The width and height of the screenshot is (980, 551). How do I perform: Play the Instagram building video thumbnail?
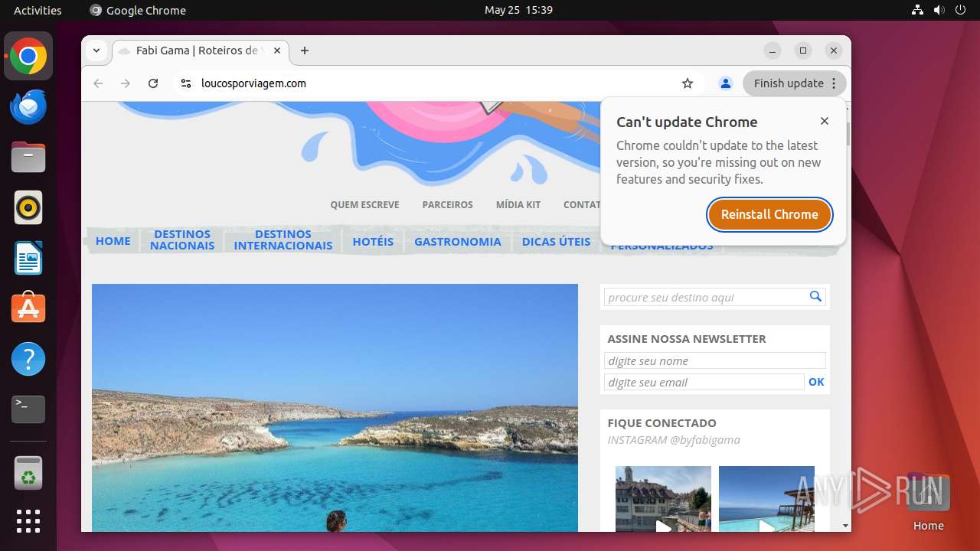(x=663, y=499)
